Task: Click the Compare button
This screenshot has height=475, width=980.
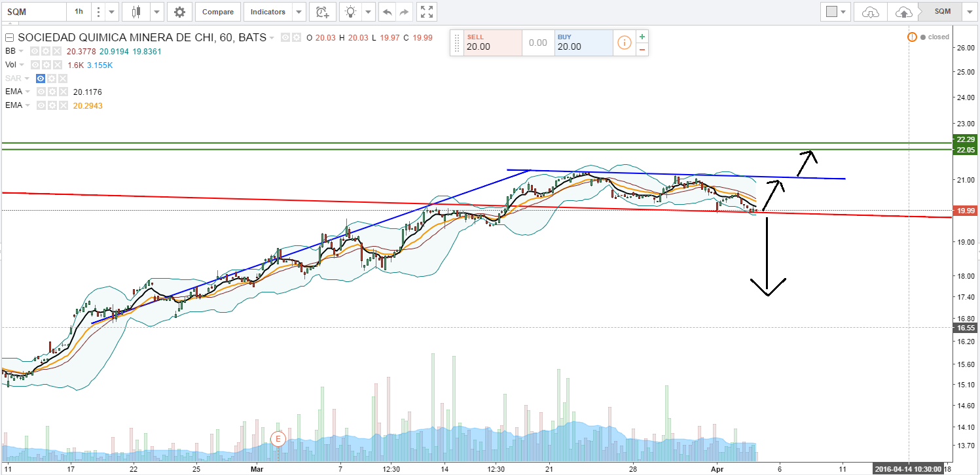Action: (218, 12)
